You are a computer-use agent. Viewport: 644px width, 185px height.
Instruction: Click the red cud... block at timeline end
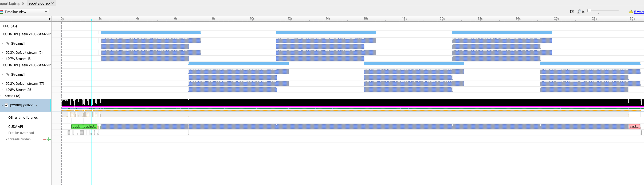(634, 126)
